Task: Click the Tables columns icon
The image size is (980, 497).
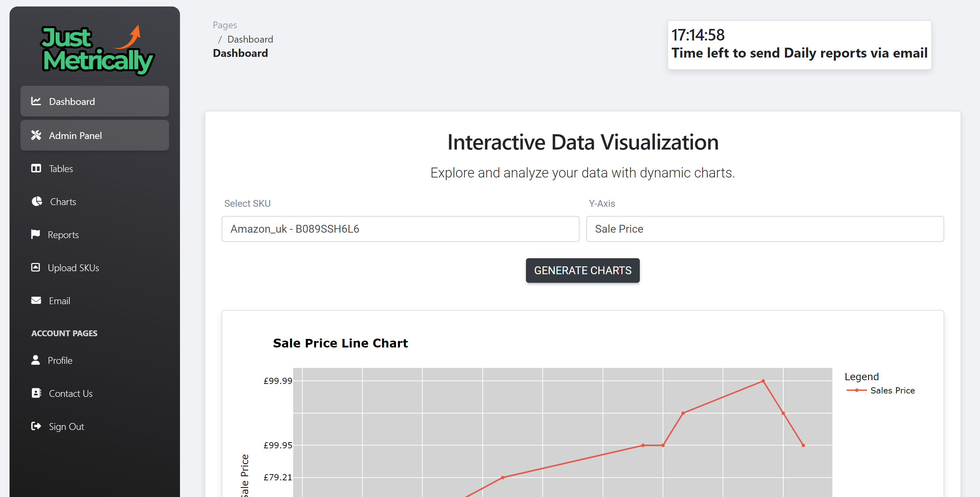Action: click(x=36, y=168)
